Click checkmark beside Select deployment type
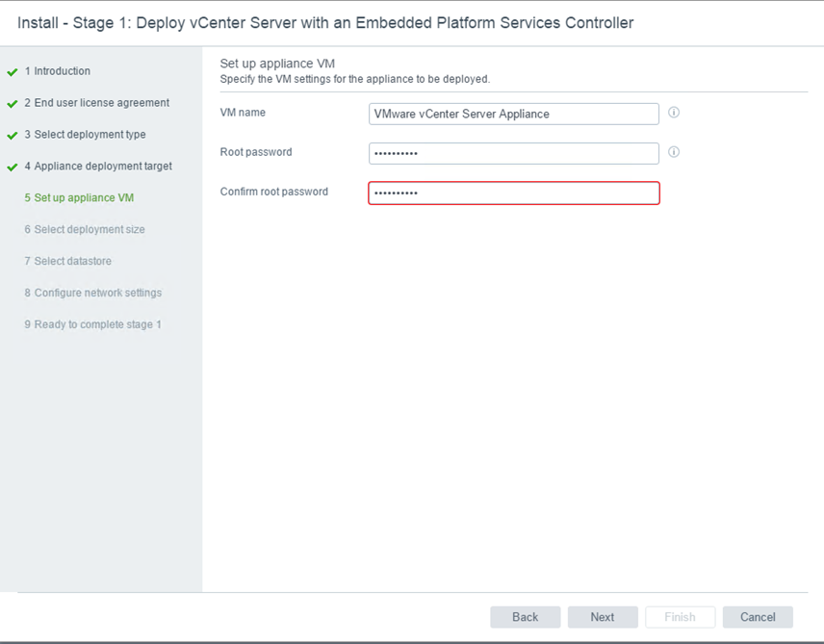The image size is (824, 644). [x=13, y=136]
